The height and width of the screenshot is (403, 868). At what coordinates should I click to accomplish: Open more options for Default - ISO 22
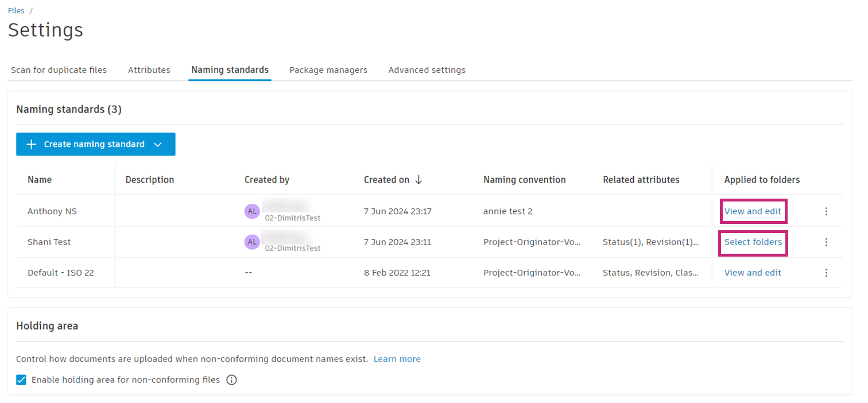pos(826,273)
